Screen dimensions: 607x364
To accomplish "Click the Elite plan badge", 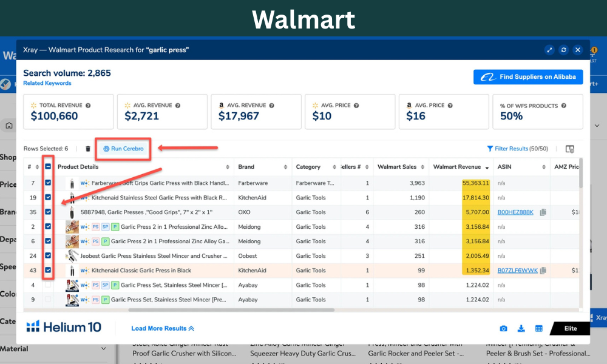I will [570, 328].
